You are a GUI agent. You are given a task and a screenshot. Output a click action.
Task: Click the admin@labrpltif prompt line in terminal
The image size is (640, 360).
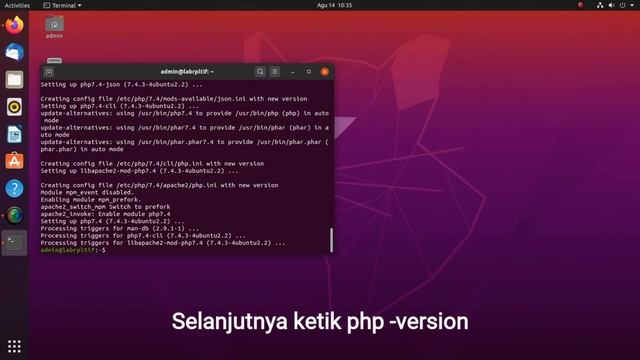73,250
